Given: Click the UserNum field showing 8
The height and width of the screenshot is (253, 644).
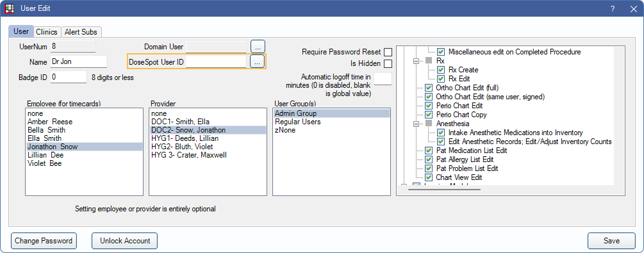Looking at the screenshot, I should point(73,47).
